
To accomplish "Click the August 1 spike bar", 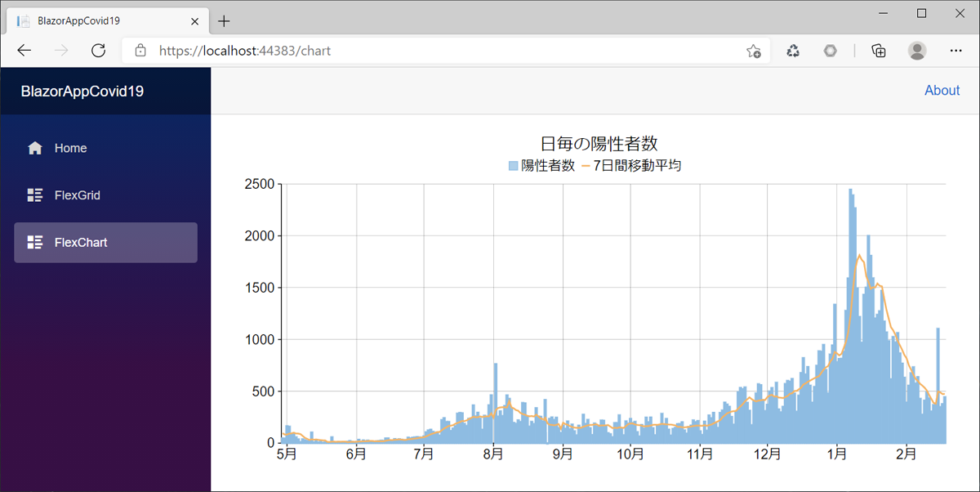I will click(x=496, y=403).
